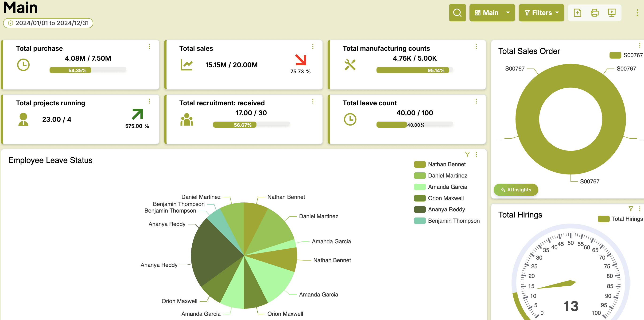The height and width of the screenshot is (320, 644).
Task: Open options menu on the Total purchase card
Action: point(150,47)
